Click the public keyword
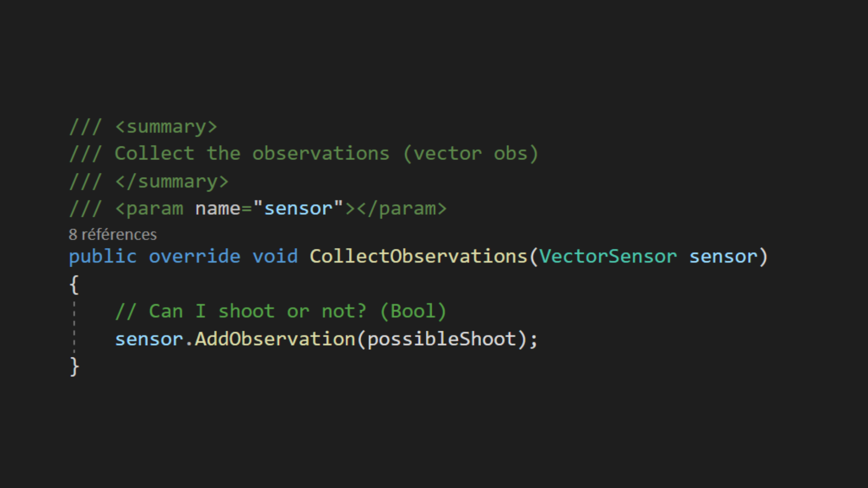 (103, 257)
